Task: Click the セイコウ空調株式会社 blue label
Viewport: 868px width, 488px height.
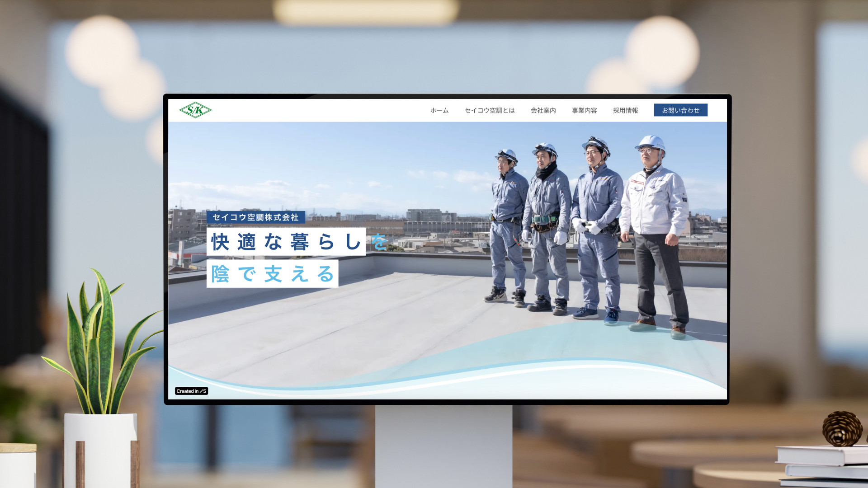Action: [255, 217]
